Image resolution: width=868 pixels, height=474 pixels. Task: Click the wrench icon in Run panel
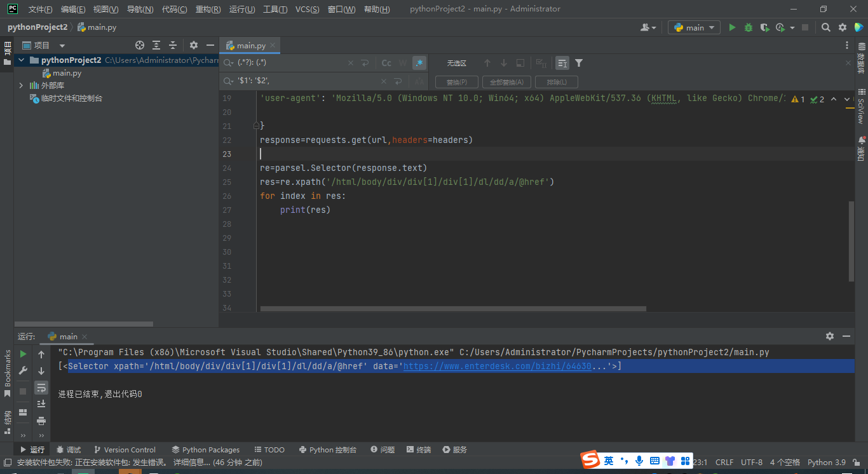(24, 371)
